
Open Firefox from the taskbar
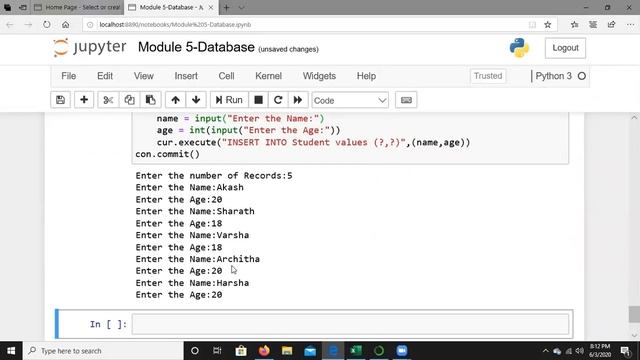click(x=264, y=351)
